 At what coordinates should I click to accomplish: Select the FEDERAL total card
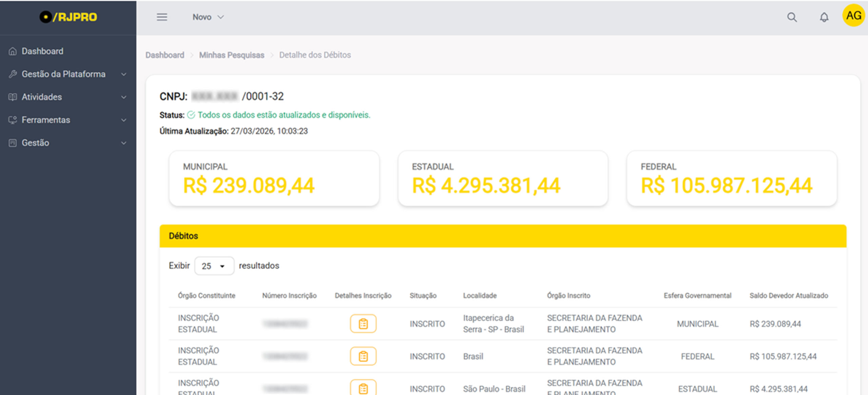[732, 179]
